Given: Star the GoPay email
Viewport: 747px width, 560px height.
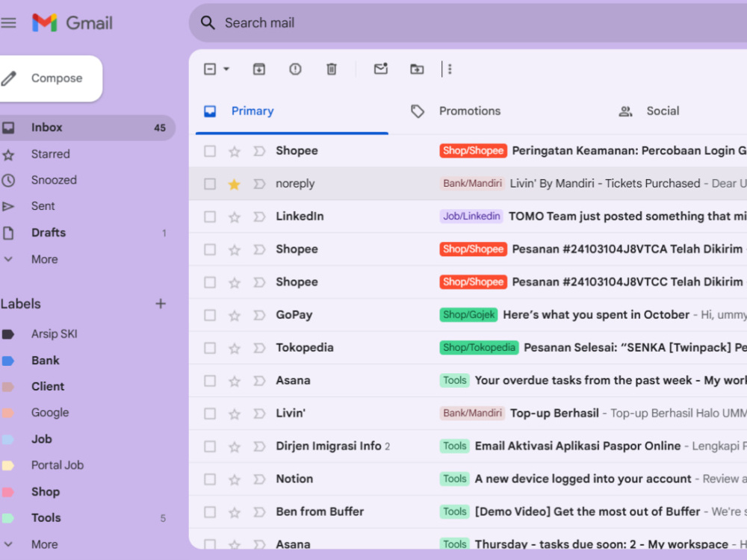Looking at the screenshot, I should [x=234, y=316].
